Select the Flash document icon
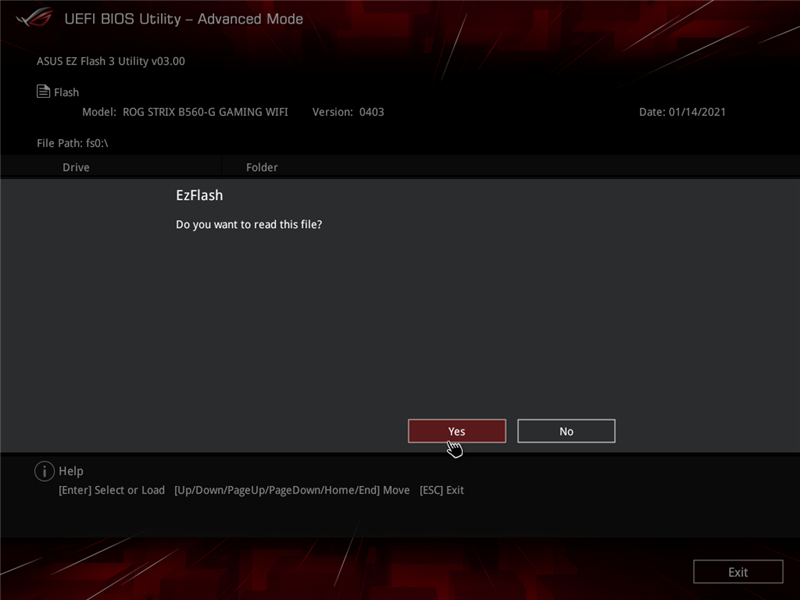Screen dimensions: 800x600 point(43,91)
